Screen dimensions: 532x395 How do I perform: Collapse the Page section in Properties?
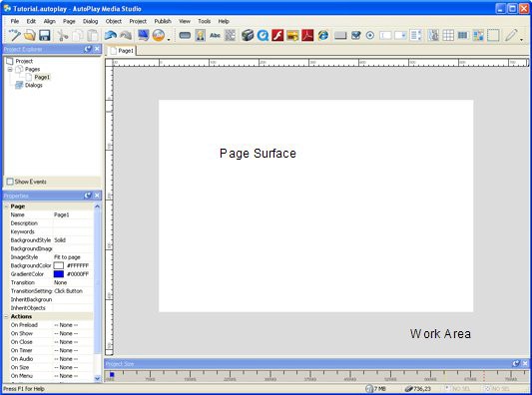[6, 206]
